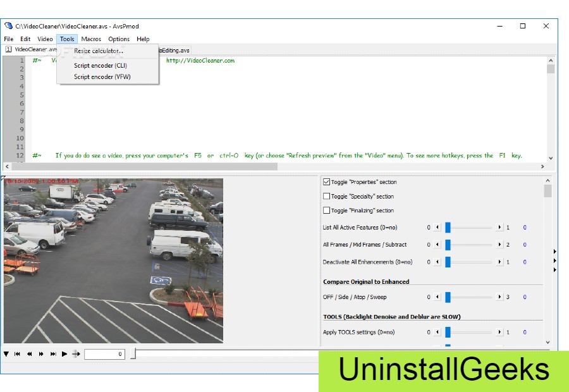Click the editor horizontal scrollbar thumb
Screen dimensions: 569x392
144,167
